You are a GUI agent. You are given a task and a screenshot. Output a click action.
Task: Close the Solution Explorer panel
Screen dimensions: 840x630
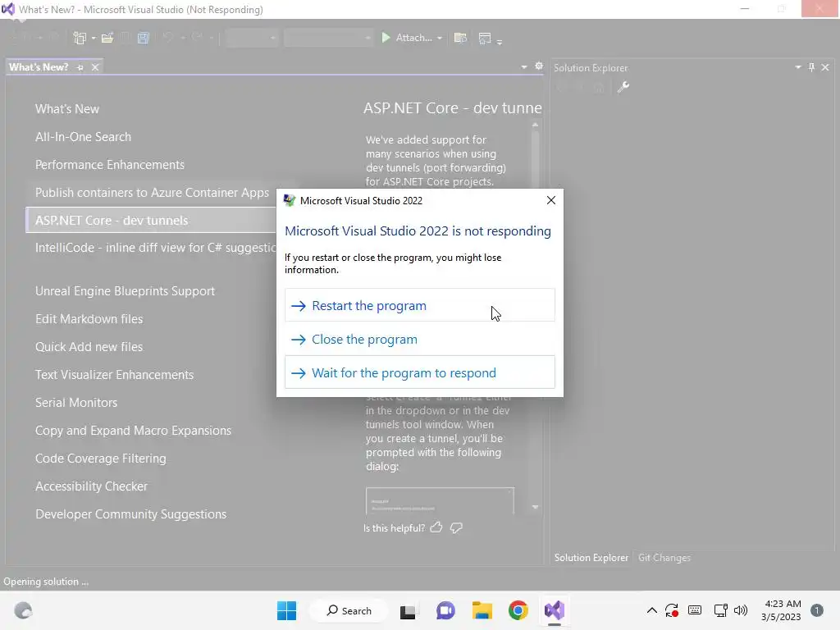pyautogui.click(x=825, y=67)
